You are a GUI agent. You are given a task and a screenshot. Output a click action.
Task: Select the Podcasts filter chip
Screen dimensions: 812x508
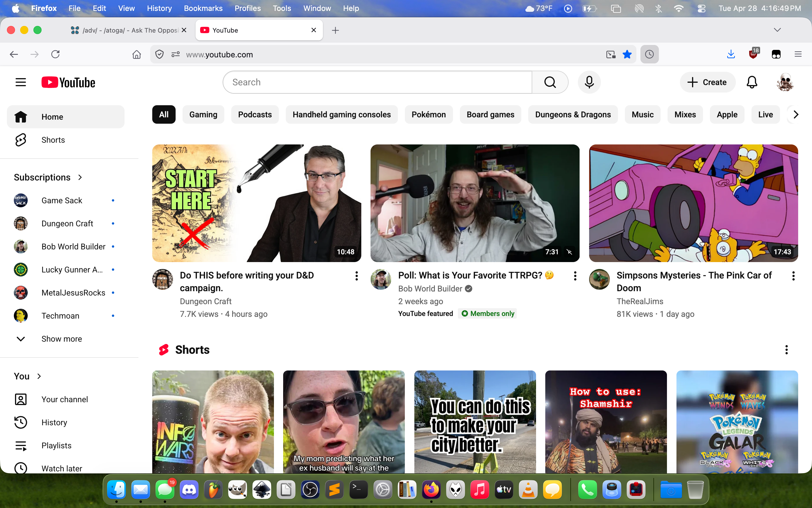coord(255,114)
